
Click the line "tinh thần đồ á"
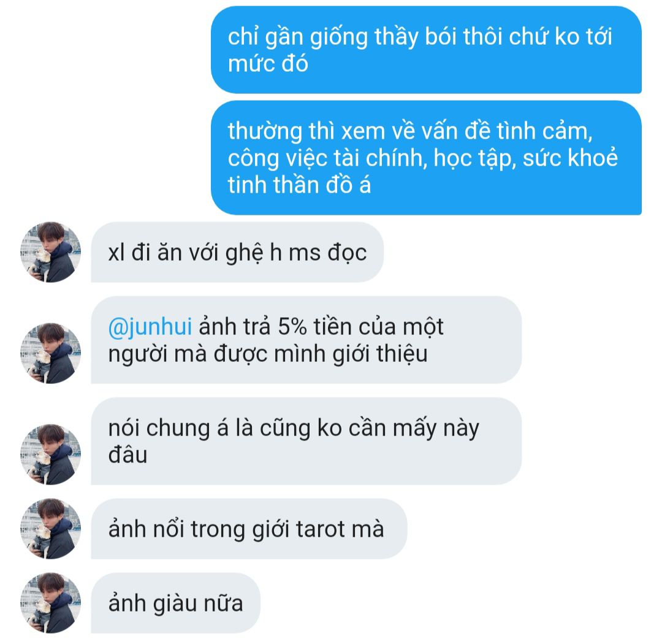(x=299, y=185)
